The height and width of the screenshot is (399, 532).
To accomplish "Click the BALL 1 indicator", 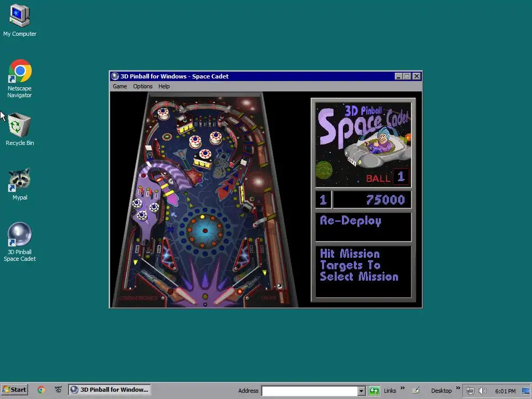I will coord(387,177).
